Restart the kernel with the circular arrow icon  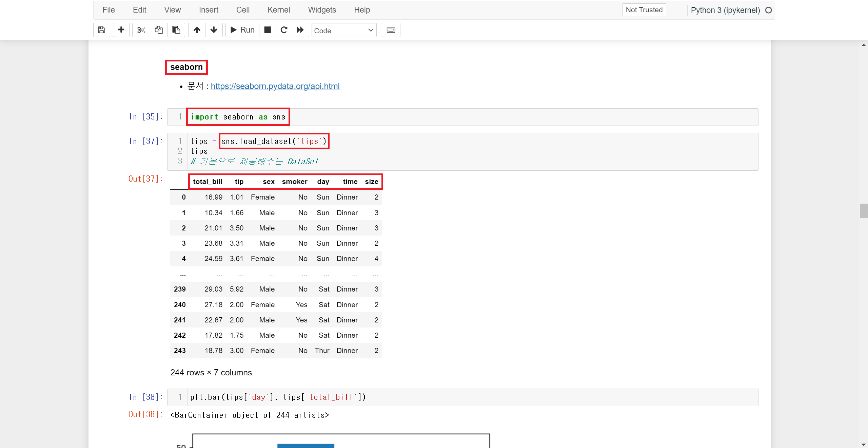coord(284,30)
